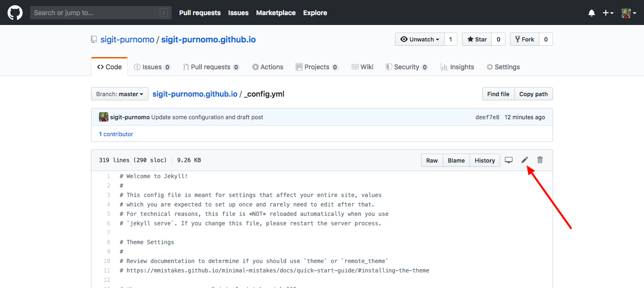Switch to the Settings tab

click(503, 67)
